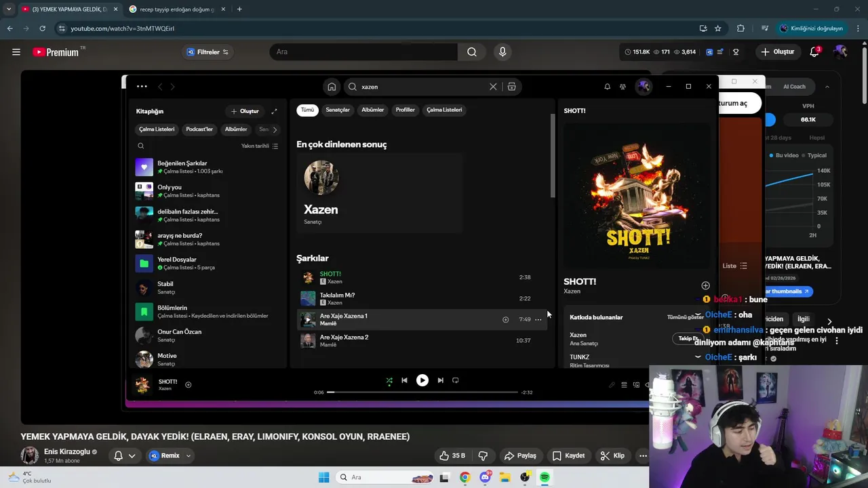Save the video with Kaydet
This screenshot has height=488, width=868.
coord(568,455)
